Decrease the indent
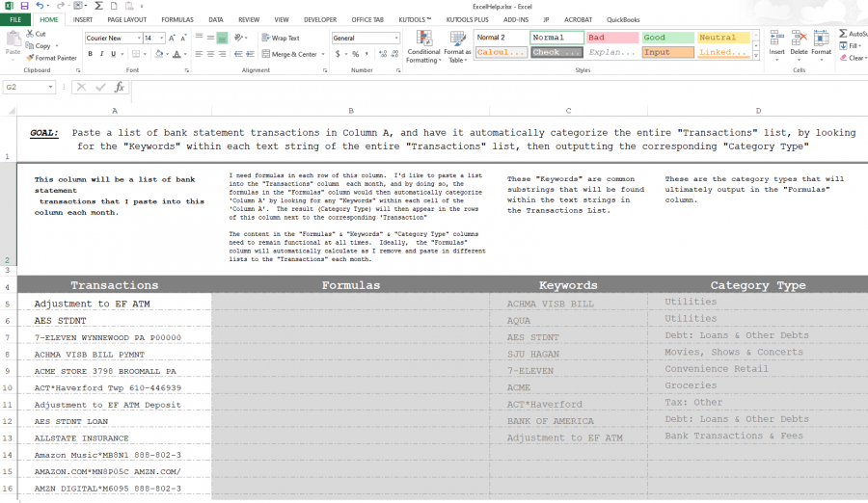 pos(238,54)
